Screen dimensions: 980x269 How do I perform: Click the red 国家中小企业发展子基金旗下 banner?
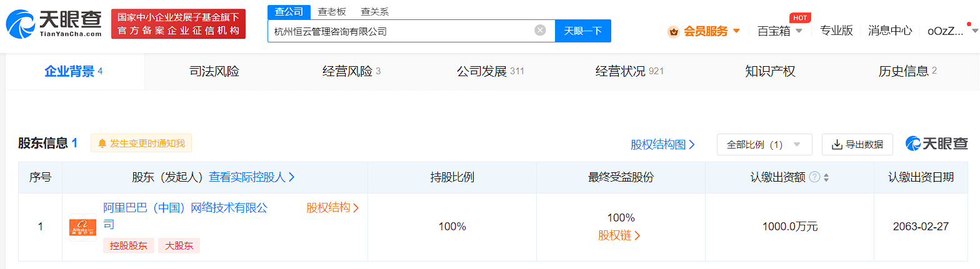click(x=178, y=24)
